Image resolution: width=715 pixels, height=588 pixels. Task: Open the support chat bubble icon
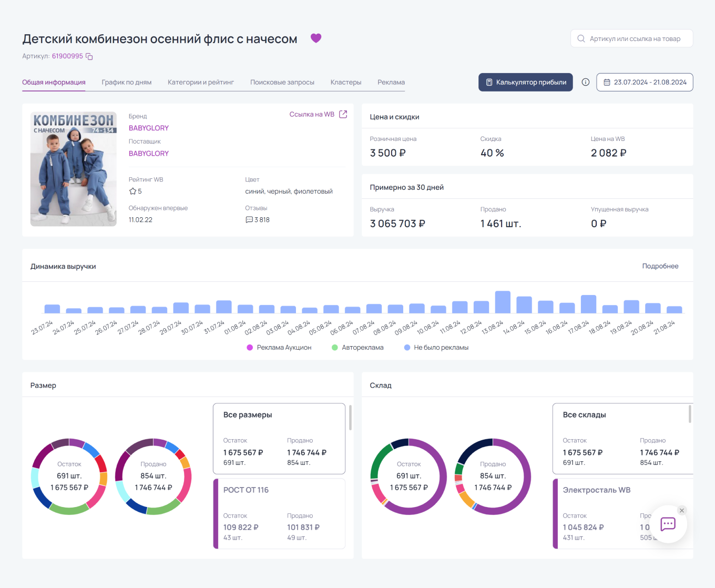click(x=668, y=524)
